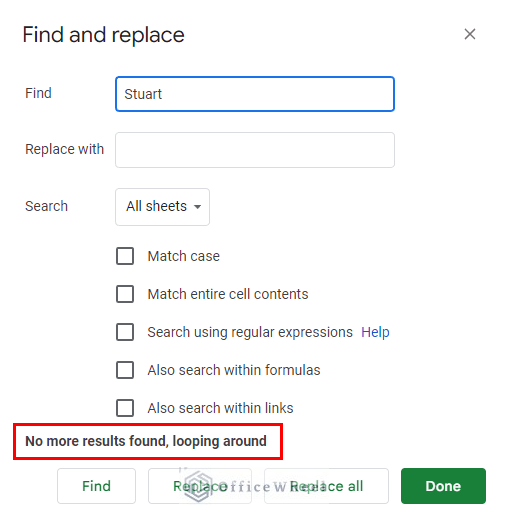509x525 pixels.
Task: Click the Find and replace dialog title
Action: [103, 35]
